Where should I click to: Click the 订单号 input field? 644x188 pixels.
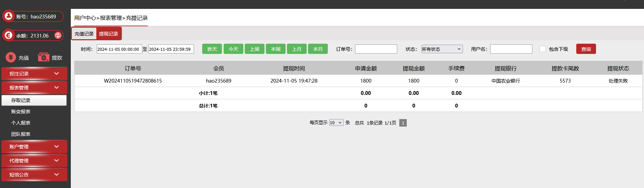pos(376,49)
